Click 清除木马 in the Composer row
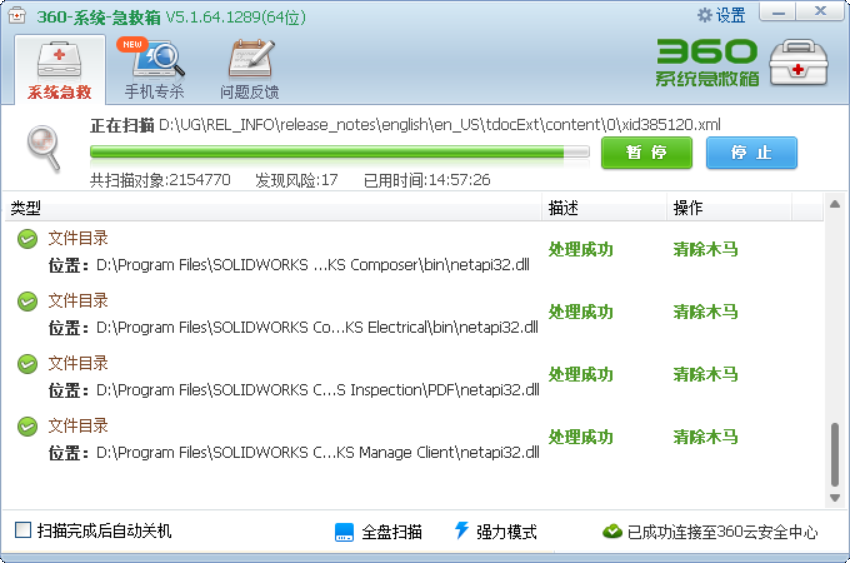 [x=705, y=249]
